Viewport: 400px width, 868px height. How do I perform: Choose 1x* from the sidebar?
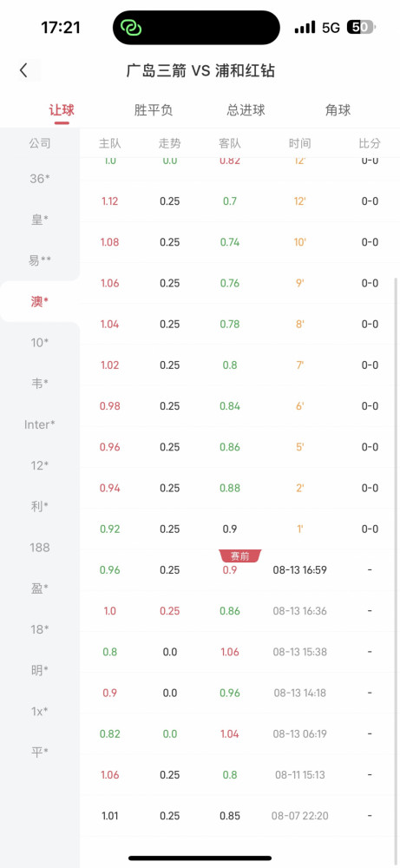pyautogui.click(x=40, y=712)
